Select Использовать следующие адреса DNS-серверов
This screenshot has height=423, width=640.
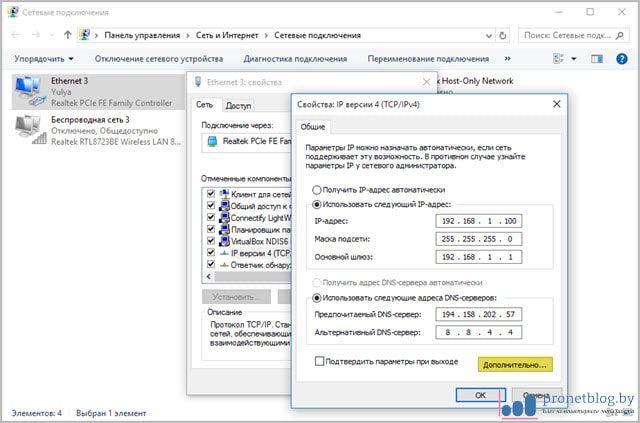[316, 298]
